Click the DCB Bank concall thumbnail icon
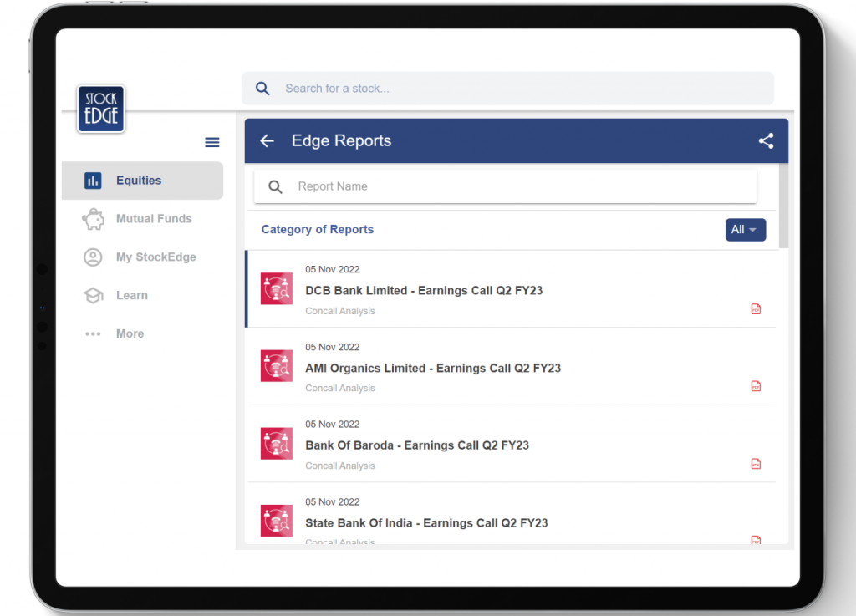This screenshot has height=616, width=856. click(x=277, y=288)
